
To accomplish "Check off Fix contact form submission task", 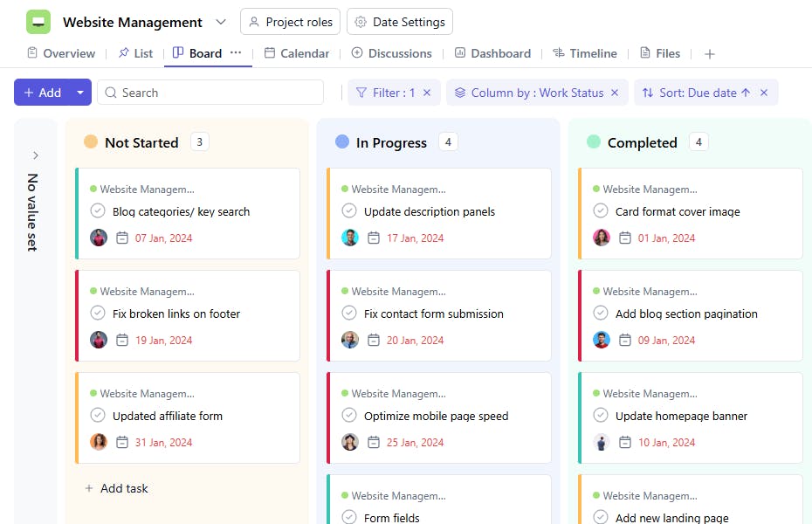I will tap(349, 314).
